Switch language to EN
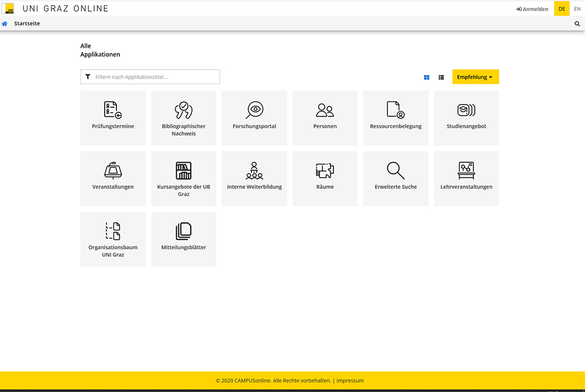 click(577, 9)
